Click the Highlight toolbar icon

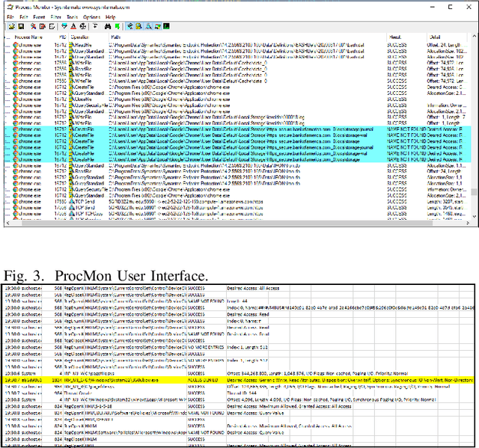click(74, 25)
